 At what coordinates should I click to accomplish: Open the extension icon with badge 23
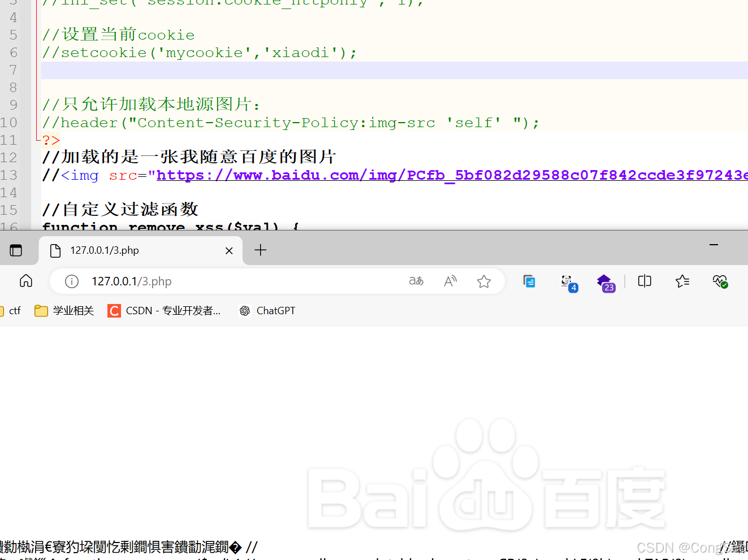pos(605,283)
